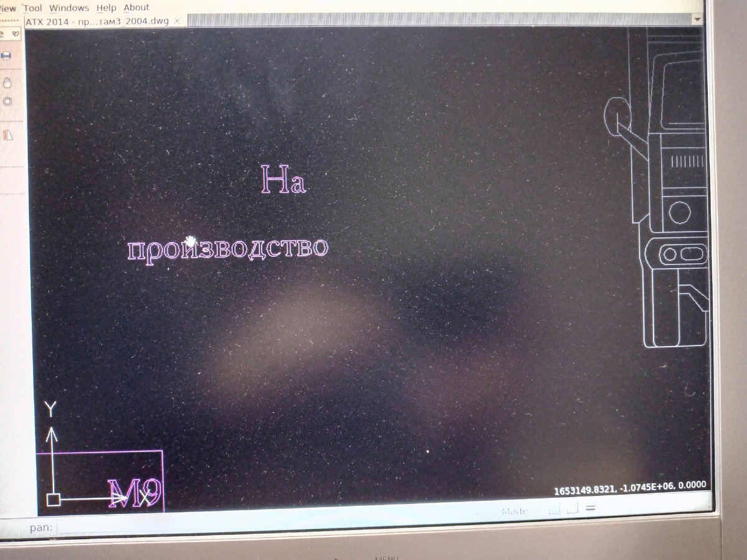
Task: Select the orbit circle tool
Action: [7, 101]
